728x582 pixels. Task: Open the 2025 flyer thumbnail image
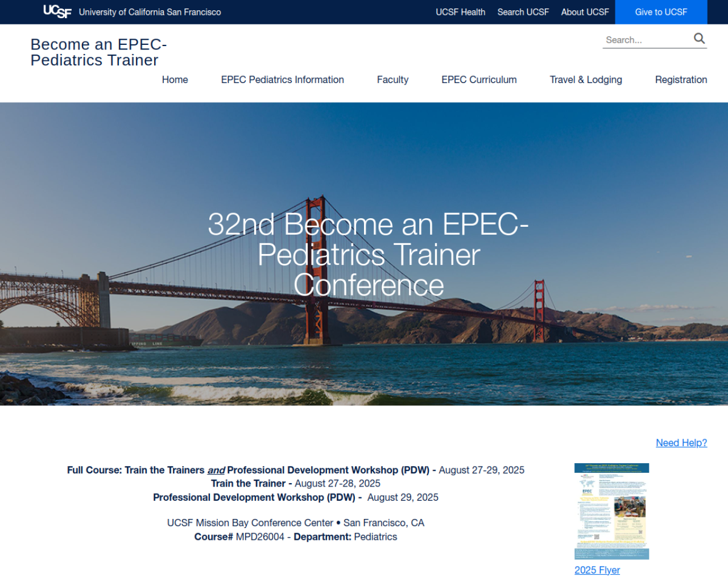[x=611, y=511]
